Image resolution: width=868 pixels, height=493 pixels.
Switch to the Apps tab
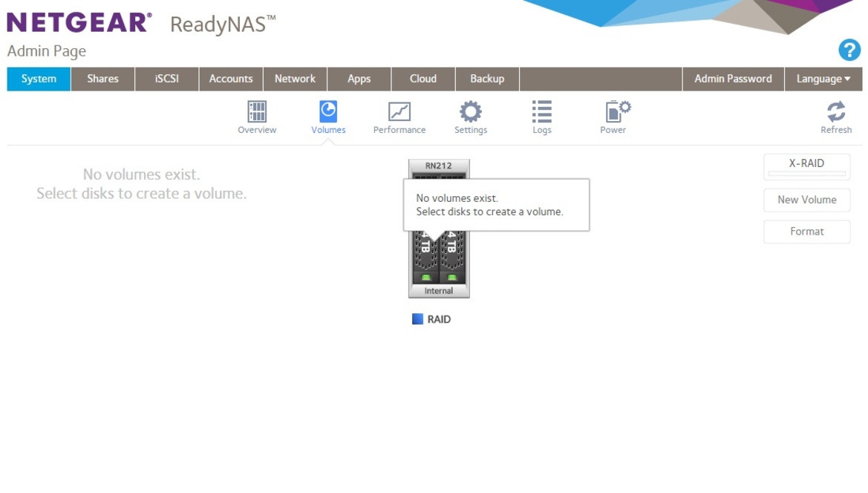coord(359,79)
